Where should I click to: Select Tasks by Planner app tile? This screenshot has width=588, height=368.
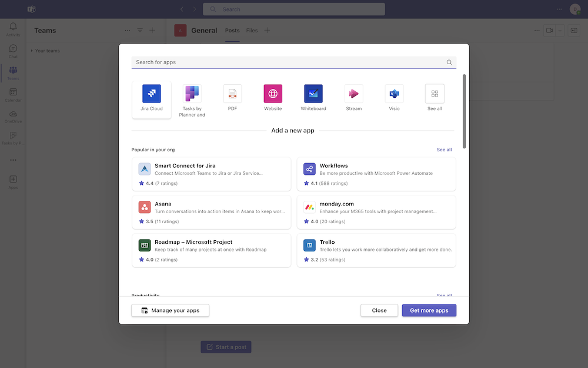pyautogui.click(x=192, y=100)
